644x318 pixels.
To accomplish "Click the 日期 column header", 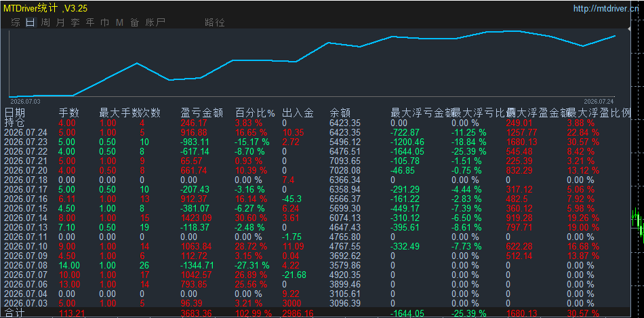I will pyautogui.click(x=15, y=113).
